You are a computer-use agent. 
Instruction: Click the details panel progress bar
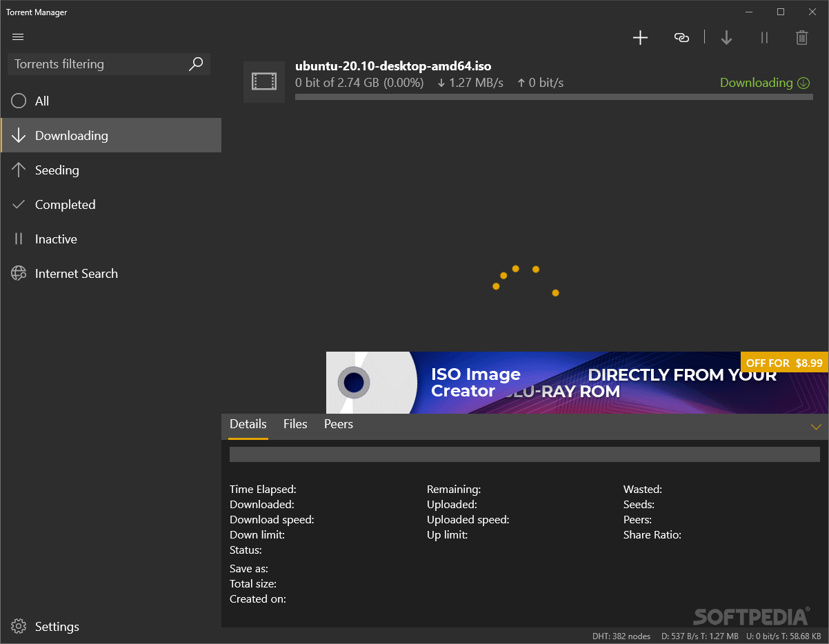[525, 454]
